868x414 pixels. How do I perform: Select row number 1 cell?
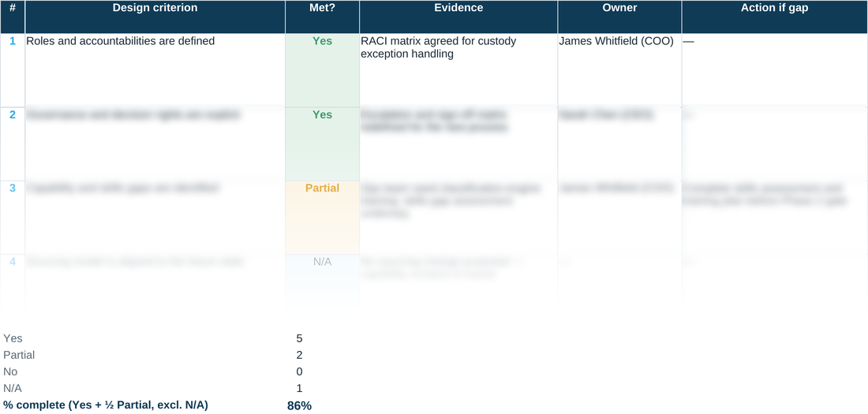[x=12, y=70]
